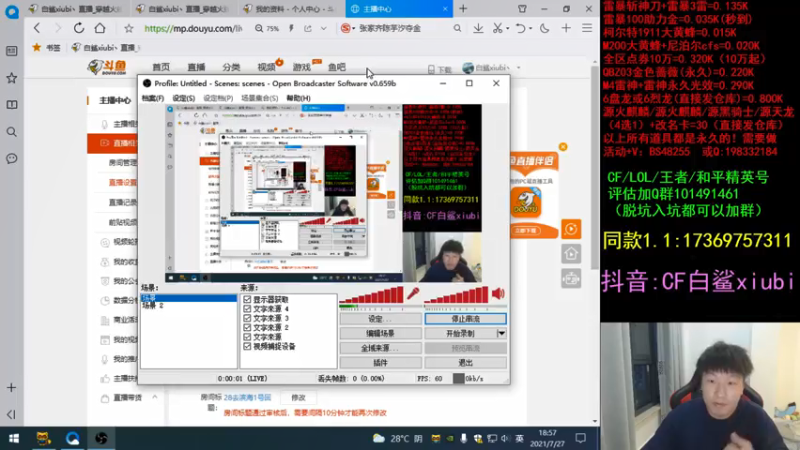Collapse the 直播带货 sidebar section

click(155, 397)
